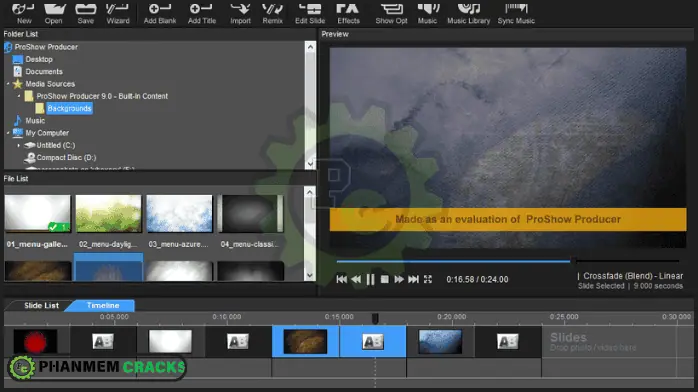The width and height of the screenshot is (698, 392).
Task: Open a show with the Open icon
Action: pyautogui.click(x=54, y=12)
